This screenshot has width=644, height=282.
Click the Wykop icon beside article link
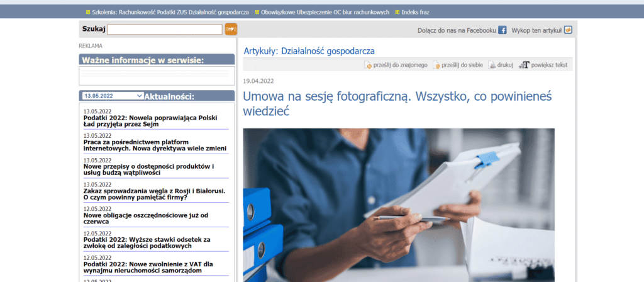[568, 30]
